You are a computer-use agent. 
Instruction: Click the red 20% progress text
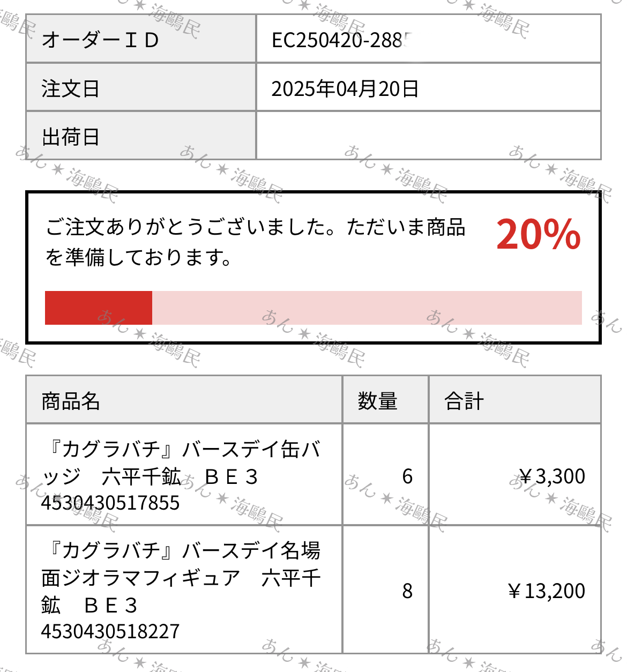[x=538, y=234]
